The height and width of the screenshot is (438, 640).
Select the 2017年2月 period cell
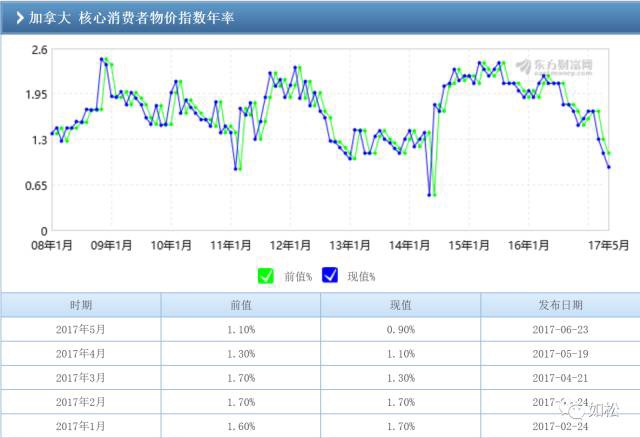tap(81, 402)
